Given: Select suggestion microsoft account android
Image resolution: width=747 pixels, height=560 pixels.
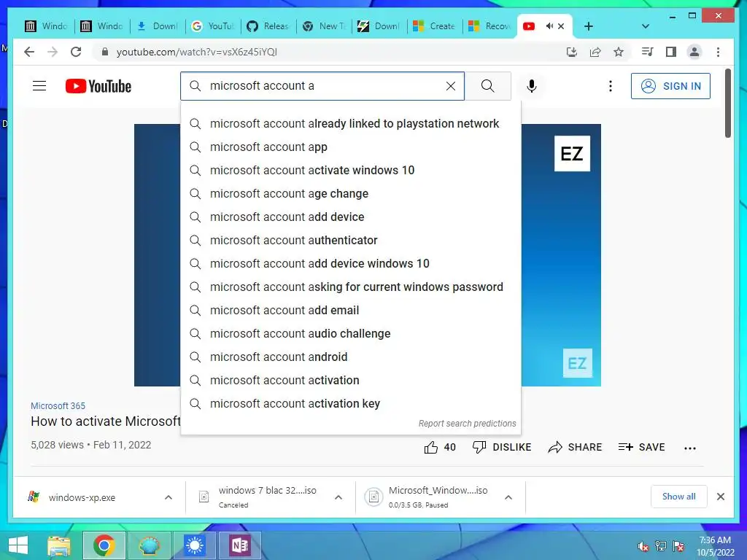Looking at the screenshot, I should [351, 357].
